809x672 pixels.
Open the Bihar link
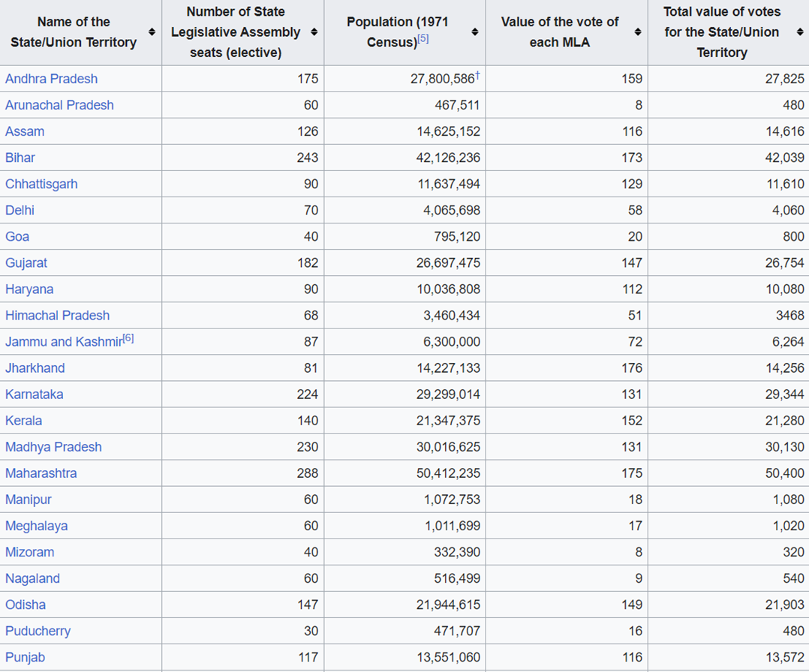[x=20, y=157]
